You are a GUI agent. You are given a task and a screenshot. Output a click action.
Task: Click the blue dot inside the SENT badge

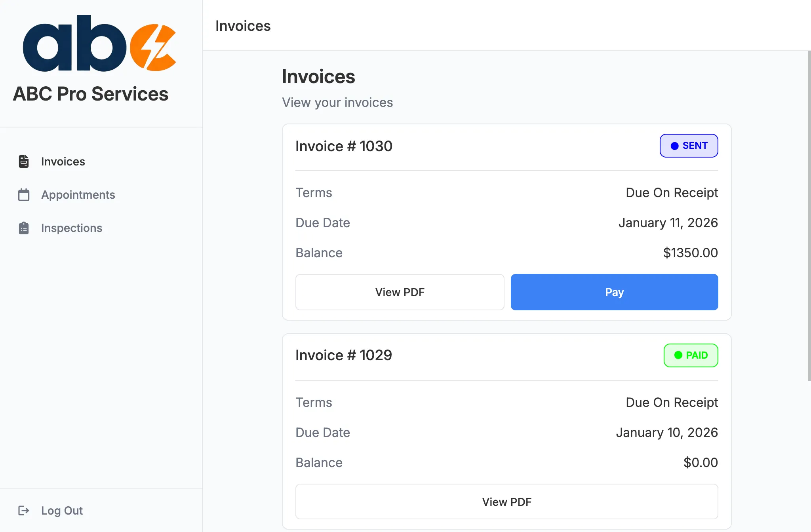tap(675, 146)
